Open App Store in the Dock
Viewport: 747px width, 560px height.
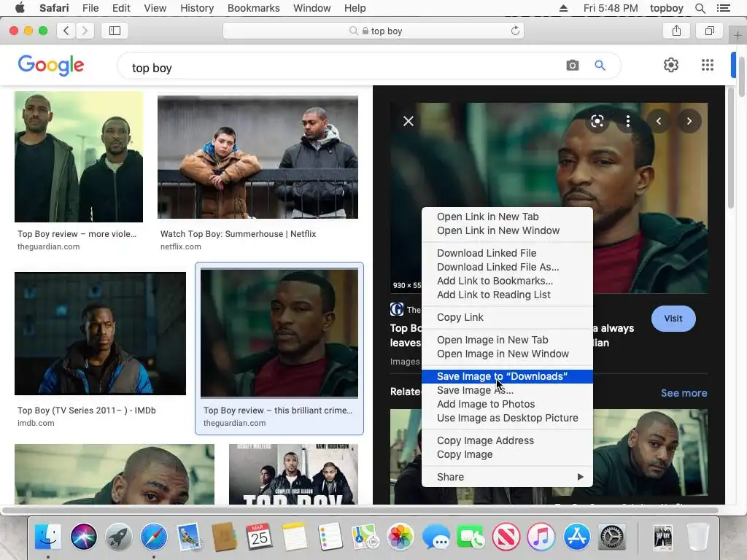pyautogui.click(x=576, y=537)
